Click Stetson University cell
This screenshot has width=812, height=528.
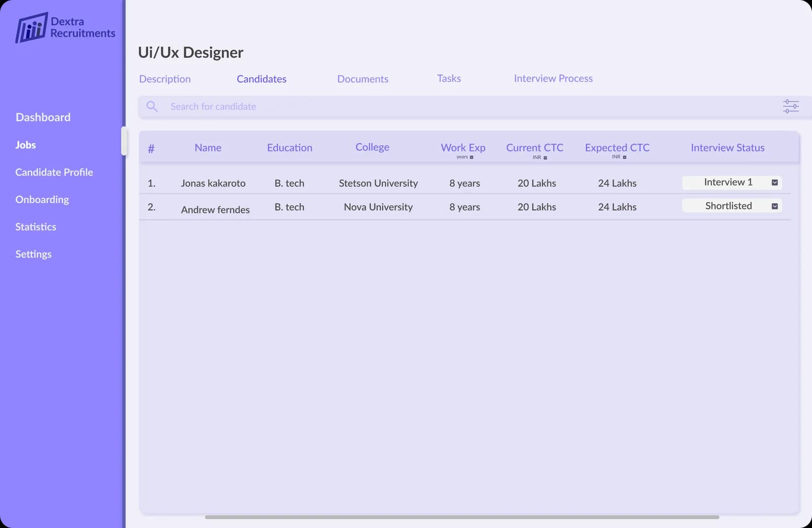pyautogui.click(x=379, y=183)
